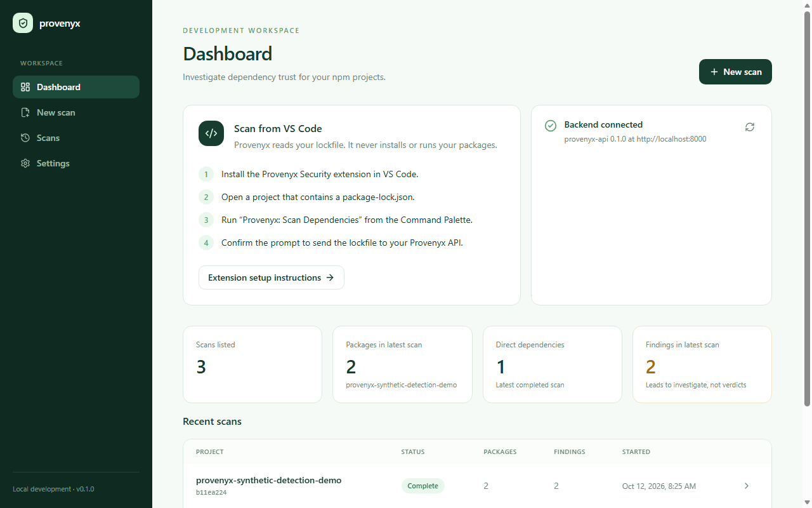Click the STARTED column header
812x508 pixels.
tap(636, 452)
